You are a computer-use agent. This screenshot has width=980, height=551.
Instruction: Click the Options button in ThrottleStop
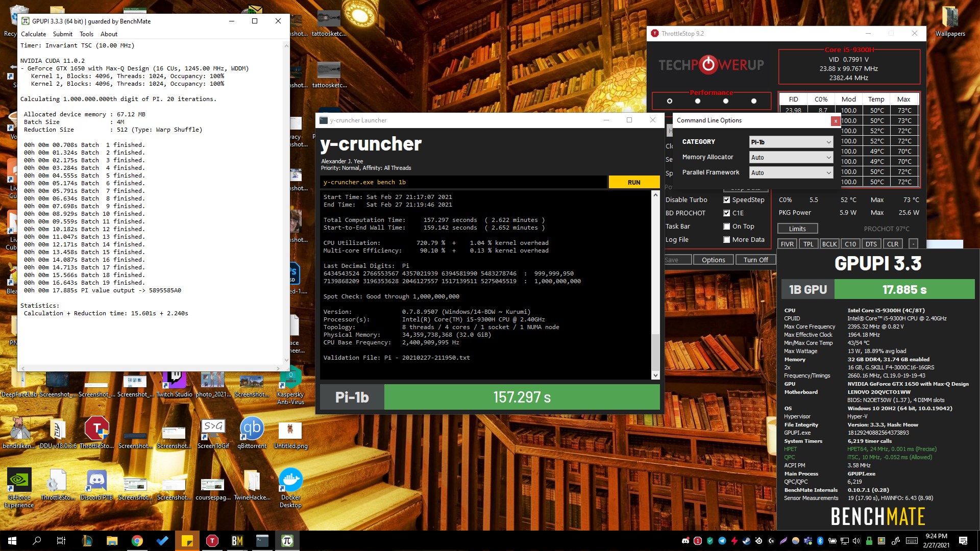[x=713, y=260]
